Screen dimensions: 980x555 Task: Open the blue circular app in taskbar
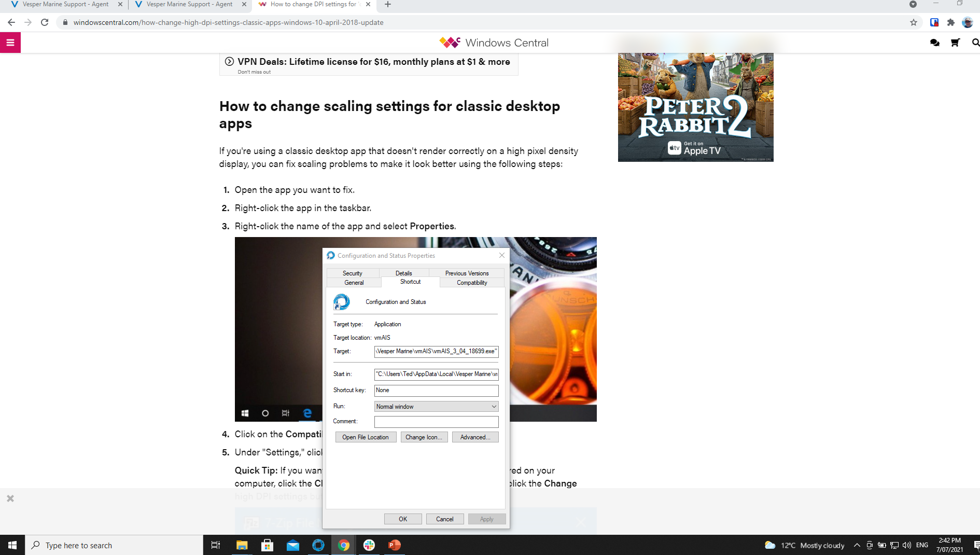pyautogui.click(x=318, y=545)
